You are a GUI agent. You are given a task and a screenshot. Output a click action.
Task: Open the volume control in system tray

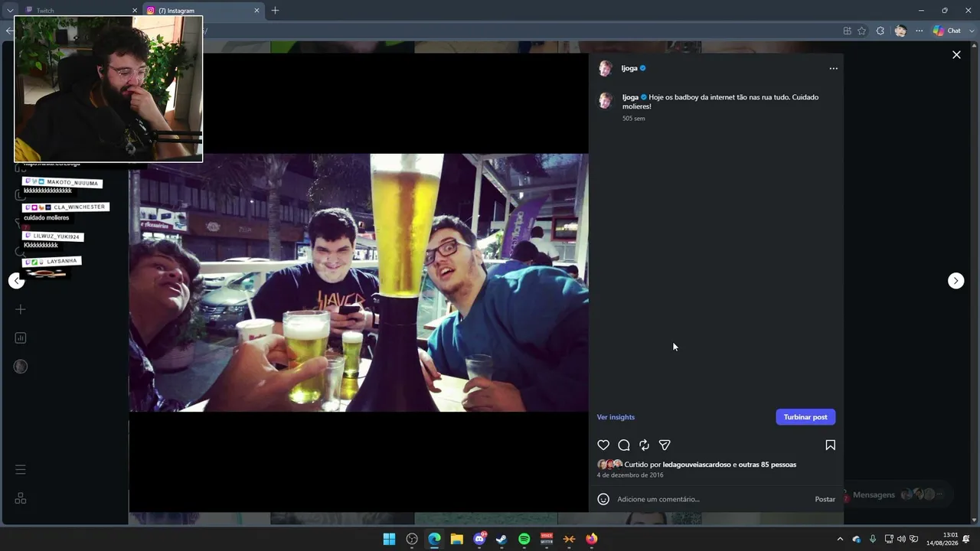901,539
